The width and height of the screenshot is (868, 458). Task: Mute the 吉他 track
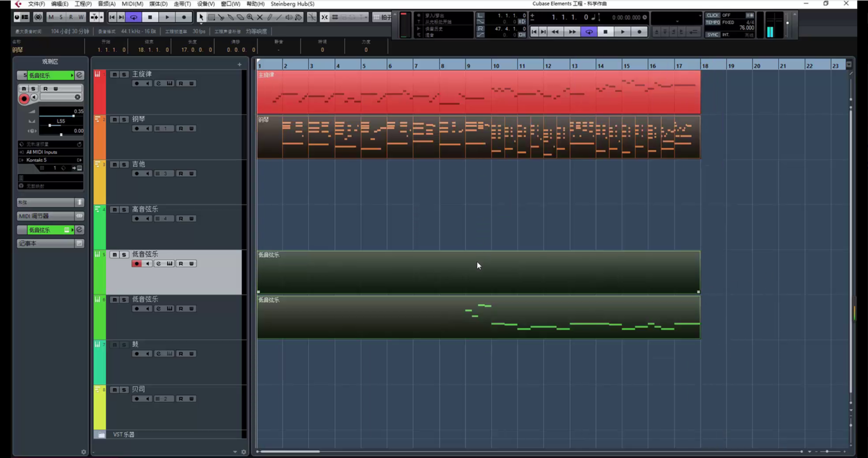pyautogui.click(x=115, y=165)
